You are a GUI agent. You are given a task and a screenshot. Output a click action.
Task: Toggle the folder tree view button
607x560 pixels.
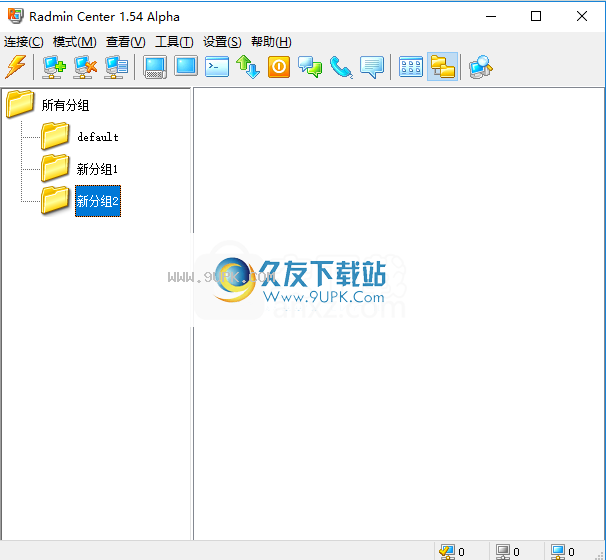click(x=442, y=67)
